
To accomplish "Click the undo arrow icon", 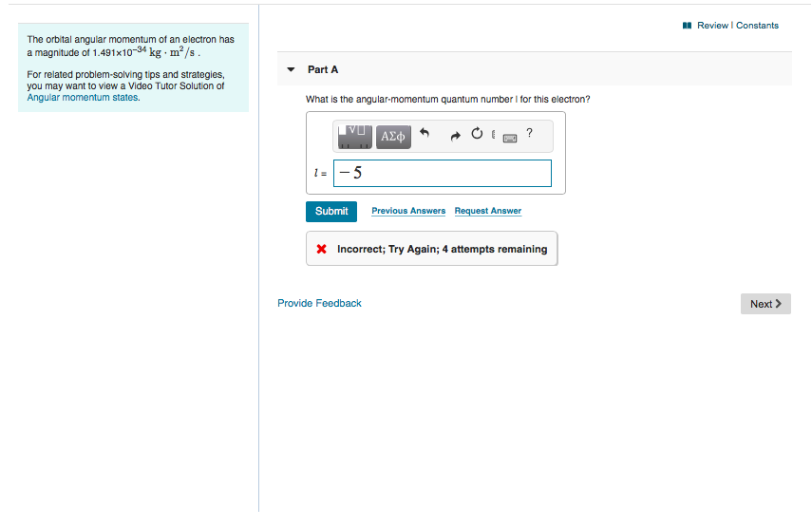I will pyautogui.click(x=425, y=134).
